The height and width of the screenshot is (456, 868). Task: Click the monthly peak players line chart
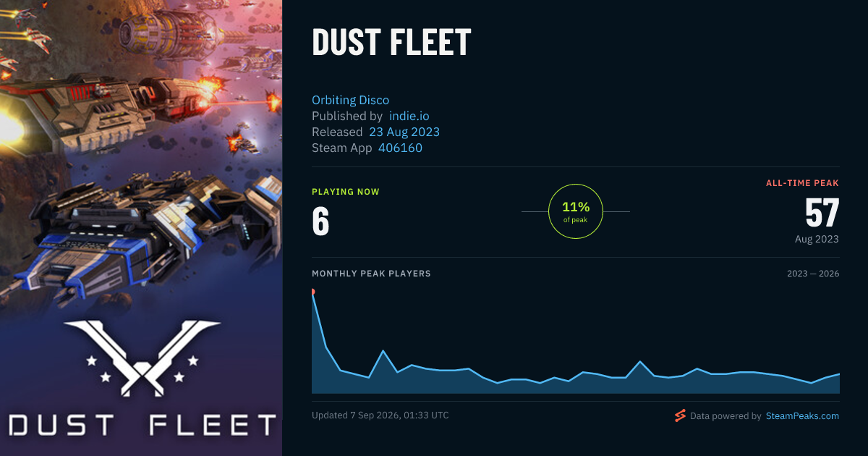coord(576,342)
